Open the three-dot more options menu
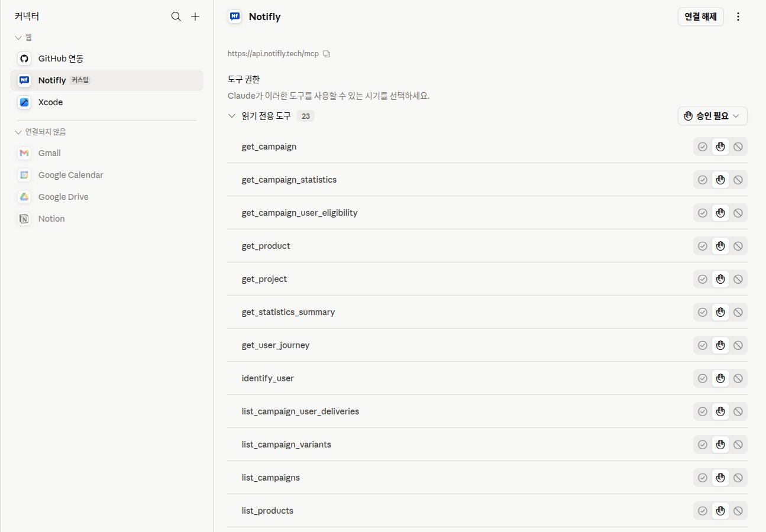This screenshot has height=532, width=766. 738,17
